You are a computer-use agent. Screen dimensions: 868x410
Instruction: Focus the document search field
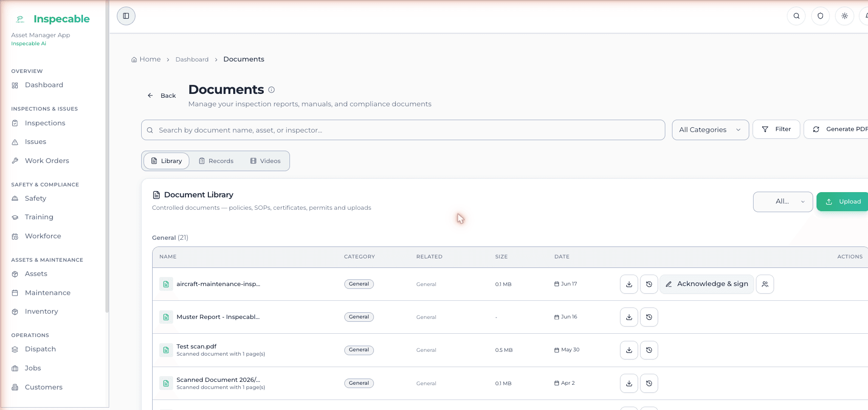[403, 130]
